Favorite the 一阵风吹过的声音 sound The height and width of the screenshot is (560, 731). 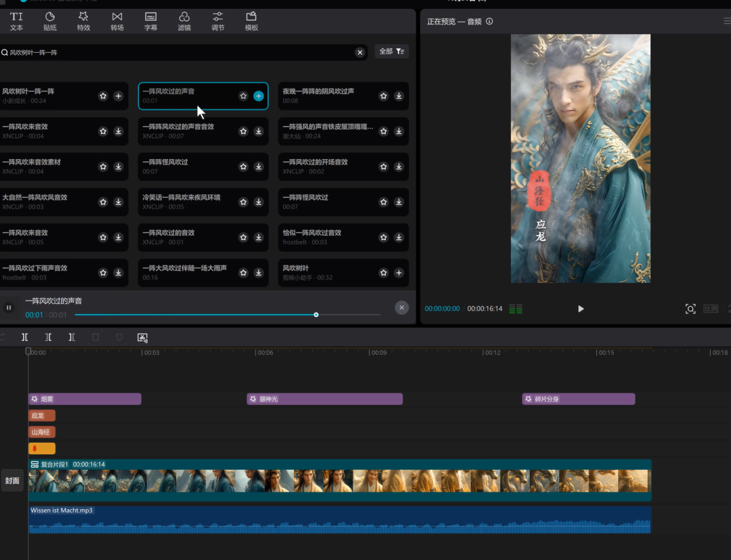coord(244,96)
